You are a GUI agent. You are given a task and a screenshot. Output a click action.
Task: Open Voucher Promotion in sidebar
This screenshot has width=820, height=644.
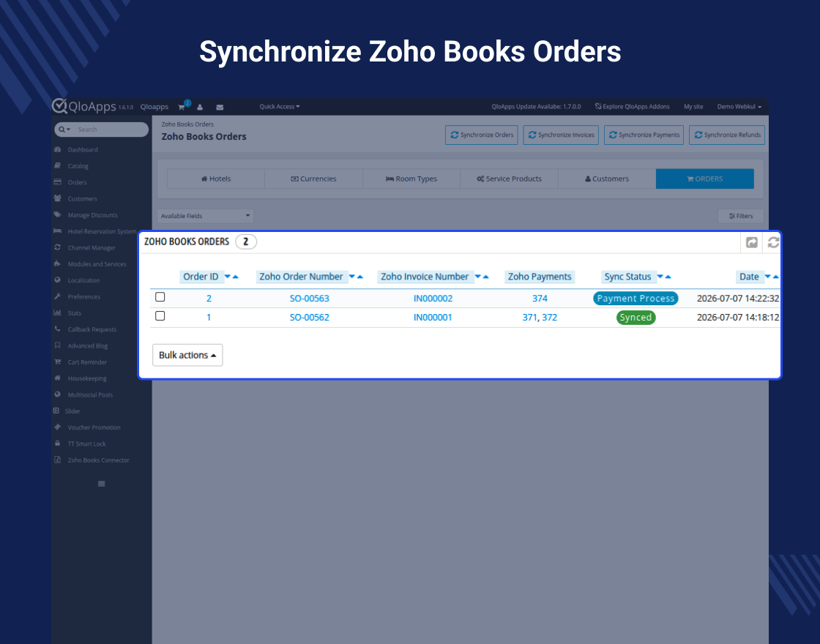(x=94, y=427)
